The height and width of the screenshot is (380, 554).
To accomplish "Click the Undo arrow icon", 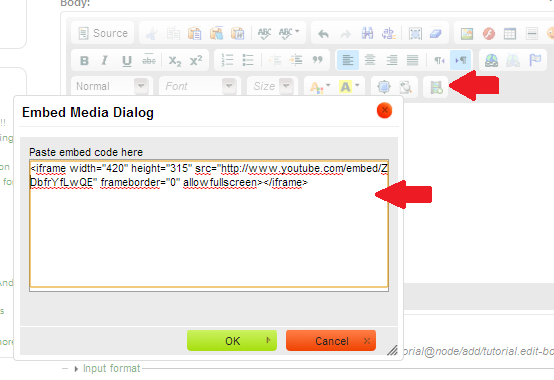I will click(323, 34).
